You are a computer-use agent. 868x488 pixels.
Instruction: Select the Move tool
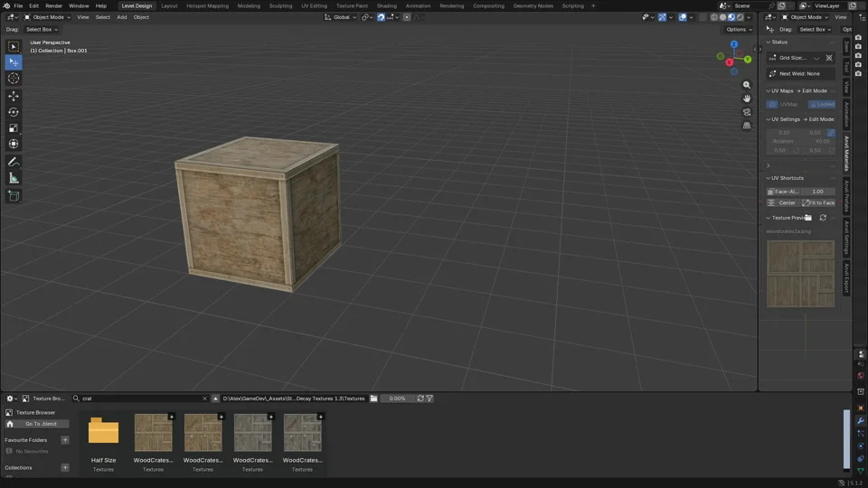coord(14,97)
